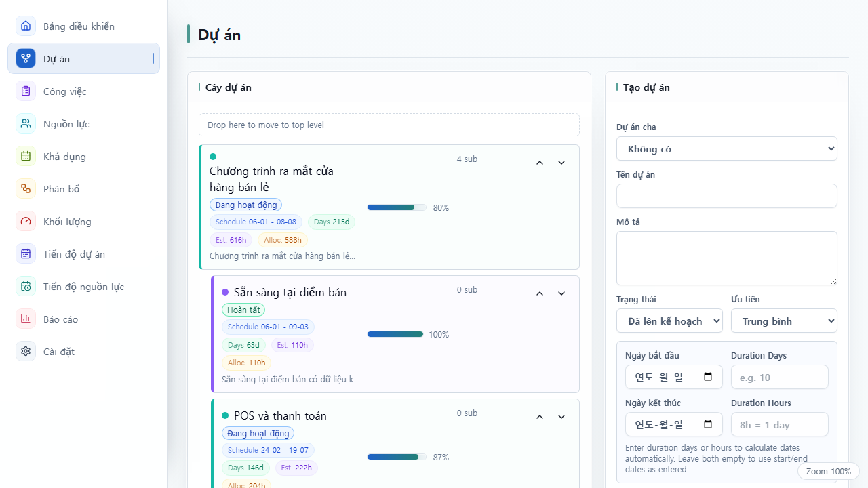Open Khối lượng from the sidebar
Viewport: 868px width, 488px height.
pyautogui.click(x=84, y=222)
